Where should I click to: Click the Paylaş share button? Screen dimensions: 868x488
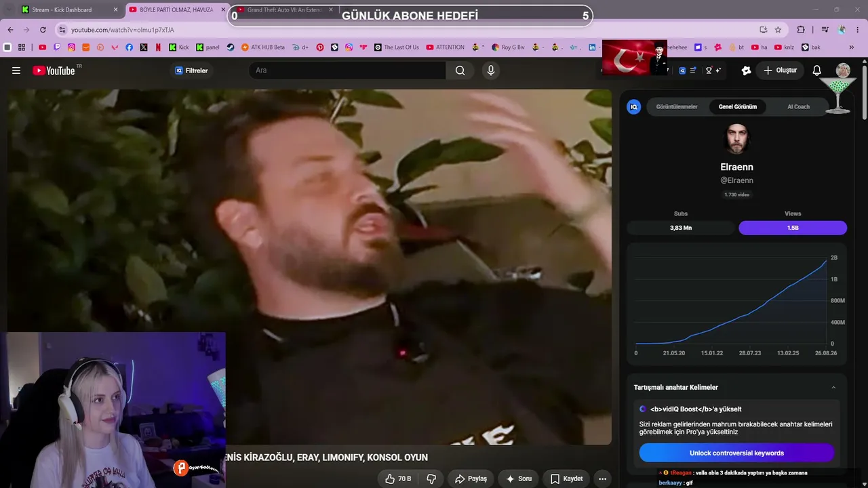tap(471, 479)
